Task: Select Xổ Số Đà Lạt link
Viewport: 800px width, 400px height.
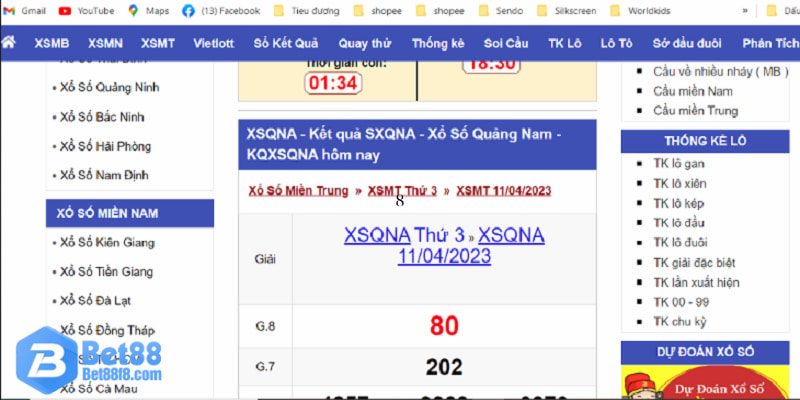Action: point(95,301)
